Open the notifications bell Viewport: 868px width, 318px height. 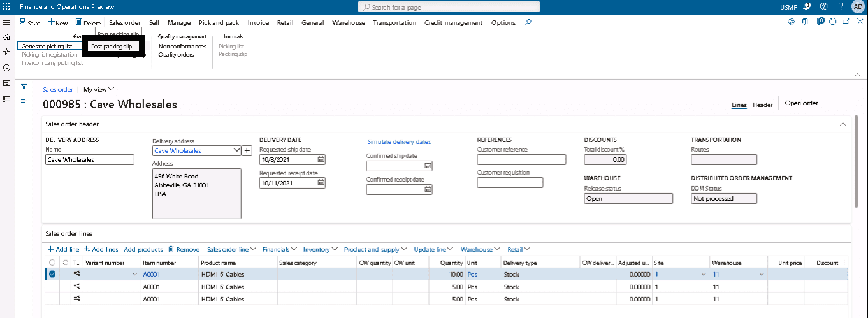(807, 6)
